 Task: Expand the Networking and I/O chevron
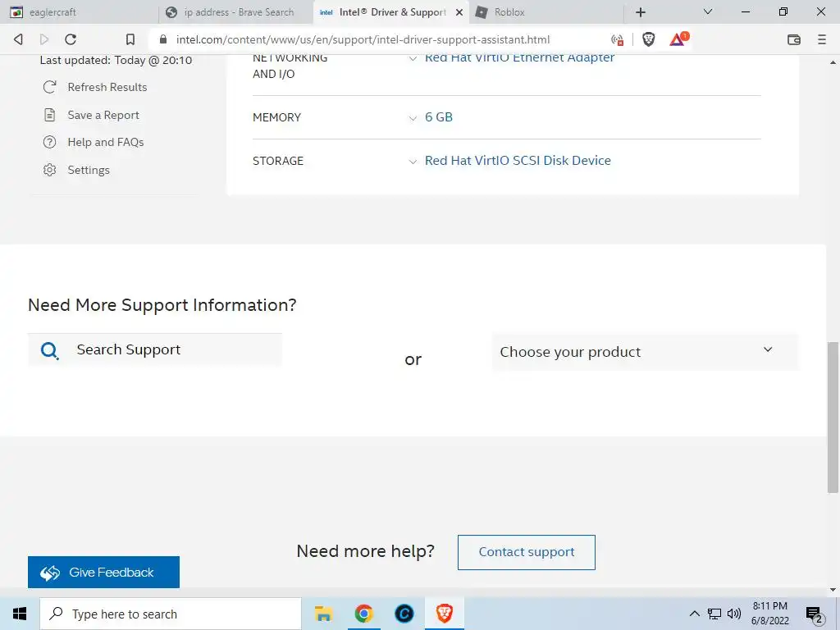point(413,58)
